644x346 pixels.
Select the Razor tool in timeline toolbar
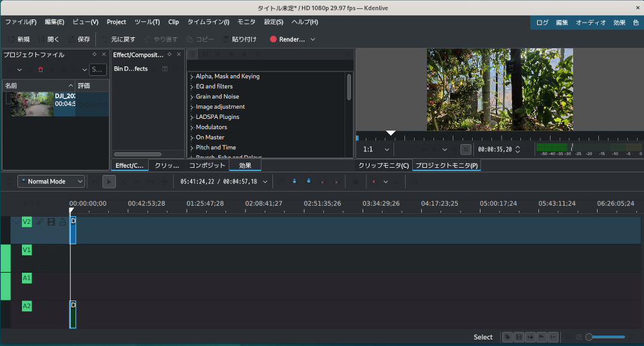123,181
